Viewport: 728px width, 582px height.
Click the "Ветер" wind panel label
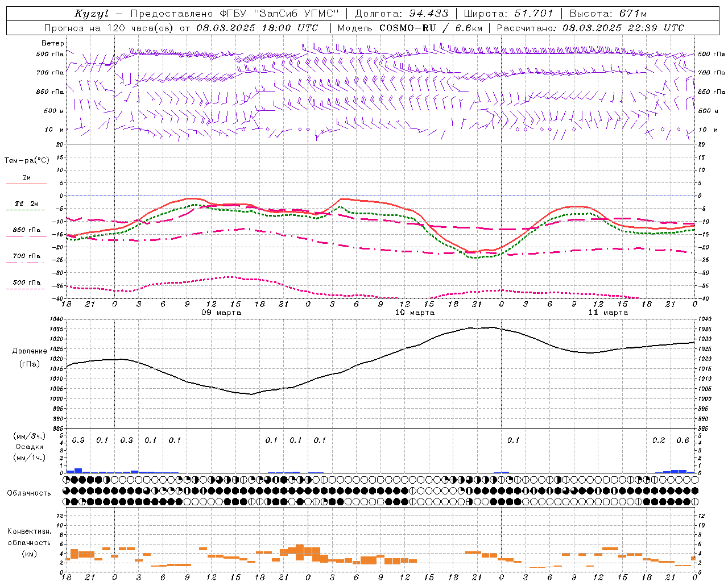tap(53, 43)
